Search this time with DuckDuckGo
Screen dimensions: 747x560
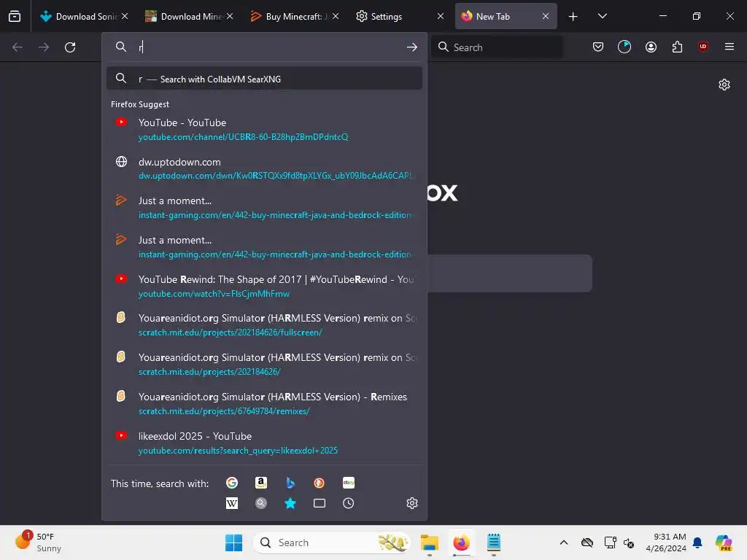320,483
